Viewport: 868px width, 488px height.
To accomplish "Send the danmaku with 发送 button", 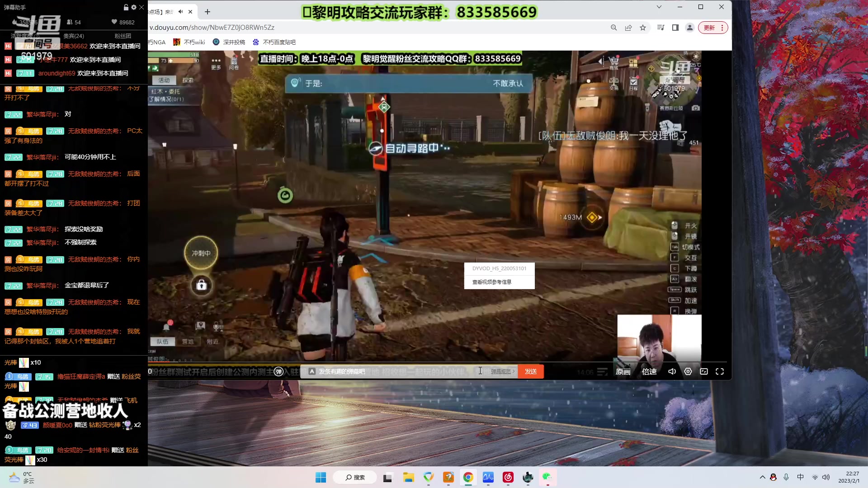I will tap(531, 371).
